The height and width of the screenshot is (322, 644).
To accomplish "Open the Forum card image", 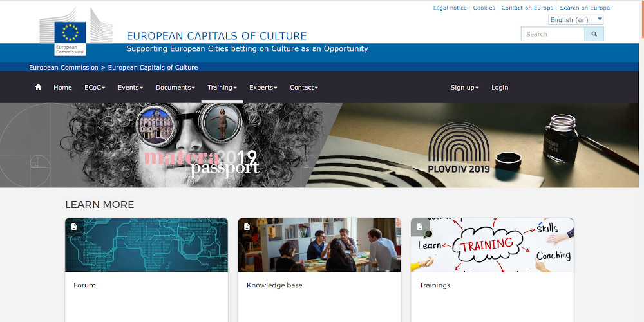I will 146,245.
